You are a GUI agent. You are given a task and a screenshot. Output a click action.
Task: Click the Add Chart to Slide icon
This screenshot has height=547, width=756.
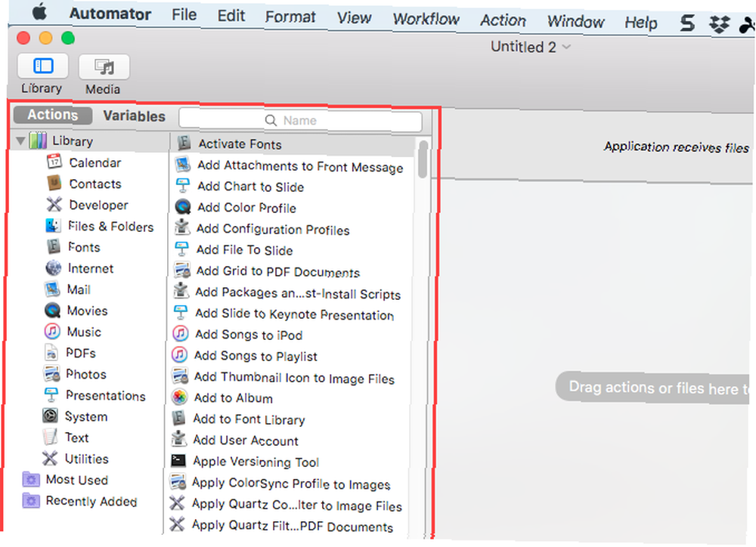[x=183, y=186]
